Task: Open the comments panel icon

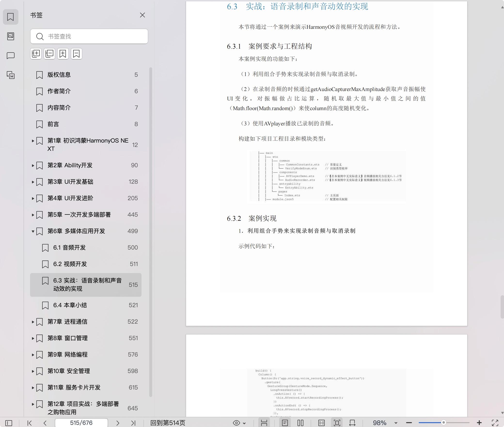Action: tap(11, 56)
